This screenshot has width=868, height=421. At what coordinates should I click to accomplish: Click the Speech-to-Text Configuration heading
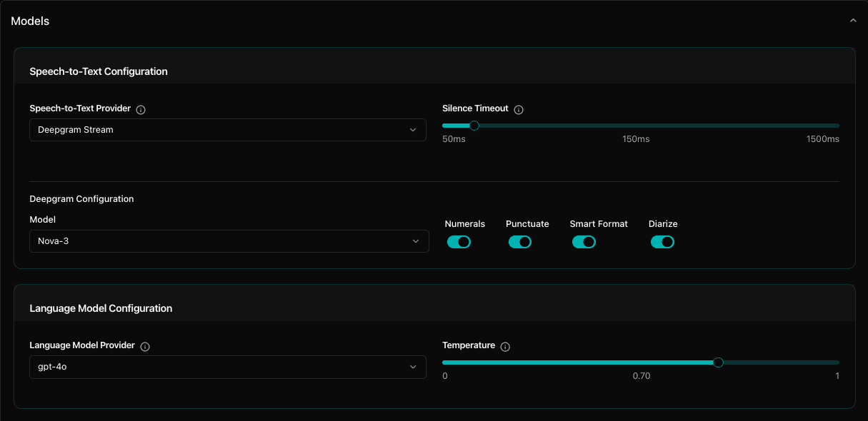tap(99, 71)
